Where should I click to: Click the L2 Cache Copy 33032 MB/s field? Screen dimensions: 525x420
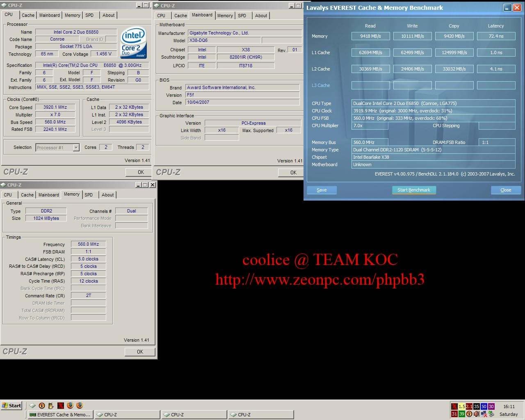[454, 69]
